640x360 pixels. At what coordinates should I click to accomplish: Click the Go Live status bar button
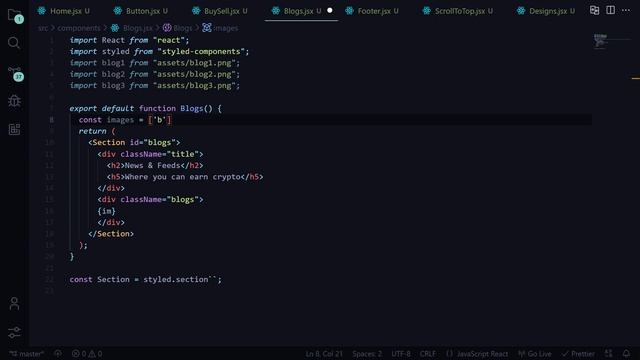click(x=535, y=354)
